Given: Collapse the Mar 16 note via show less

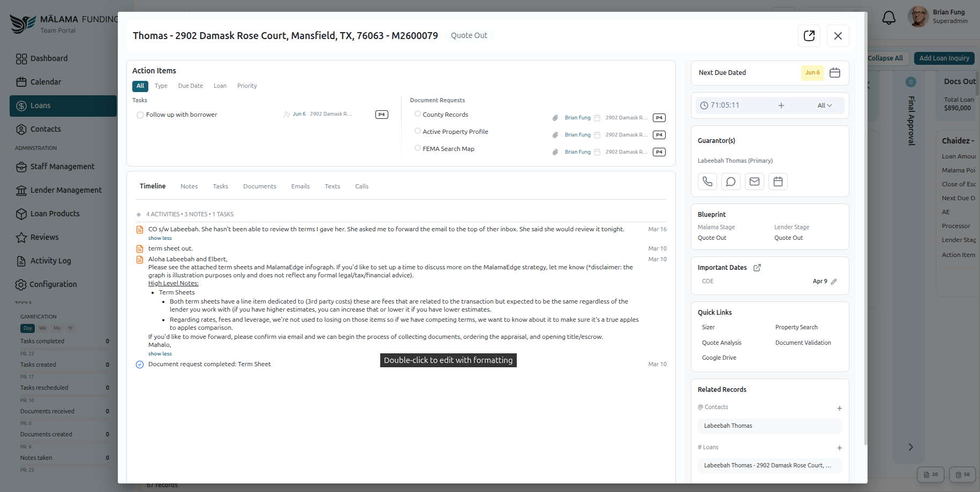Looking at the screenshot, I should pyautogui.click(x=160, y=238).
